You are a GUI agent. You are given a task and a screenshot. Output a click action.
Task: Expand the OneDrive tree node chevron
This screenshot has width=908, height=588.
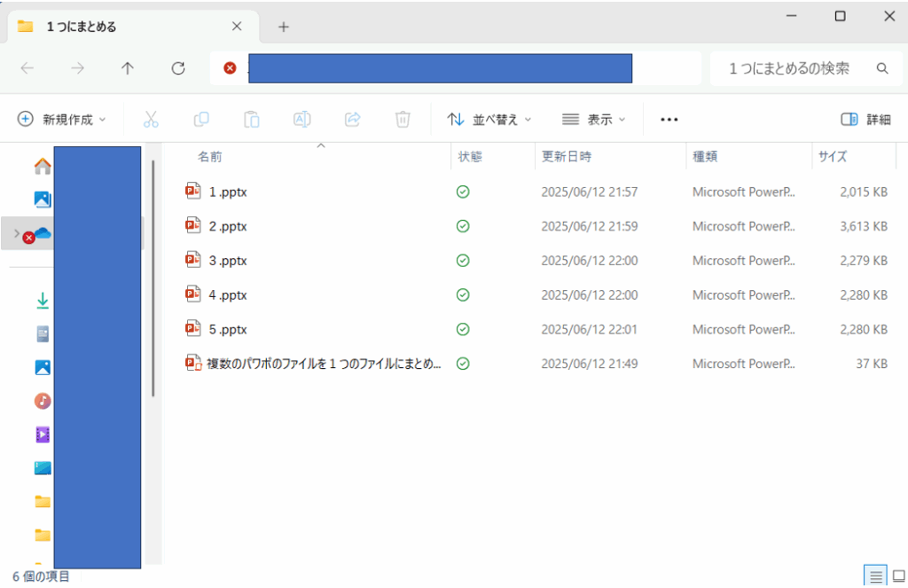(16, 233)
